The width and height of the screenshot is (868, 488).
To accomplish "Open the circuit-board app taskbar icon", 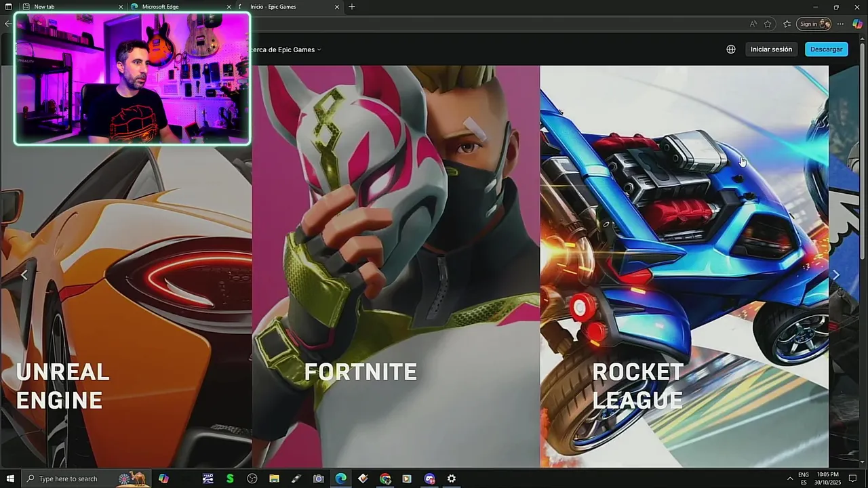I will [208, 479].
